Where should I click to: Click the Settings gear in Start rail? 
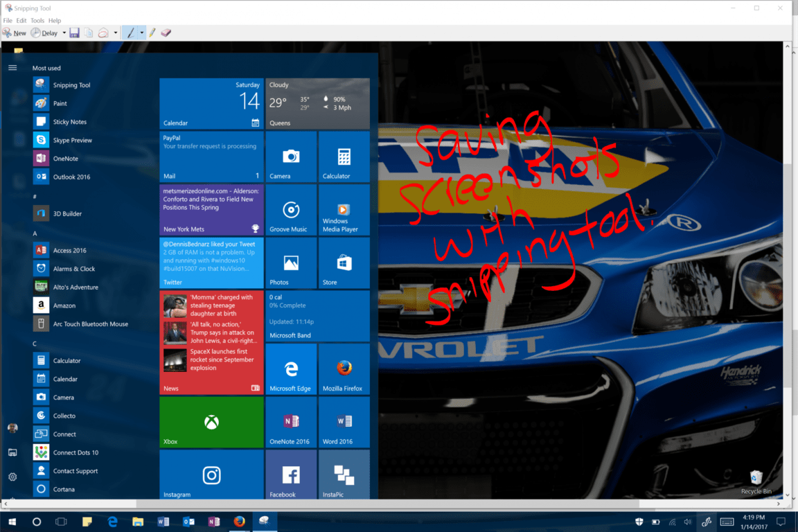(12, 477)
